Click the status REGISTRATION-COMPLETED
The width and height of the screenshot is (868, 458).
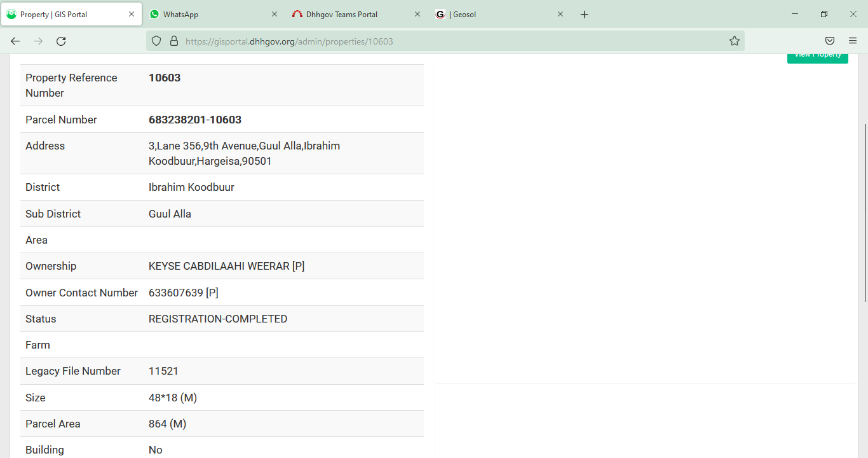coord(218,319)
